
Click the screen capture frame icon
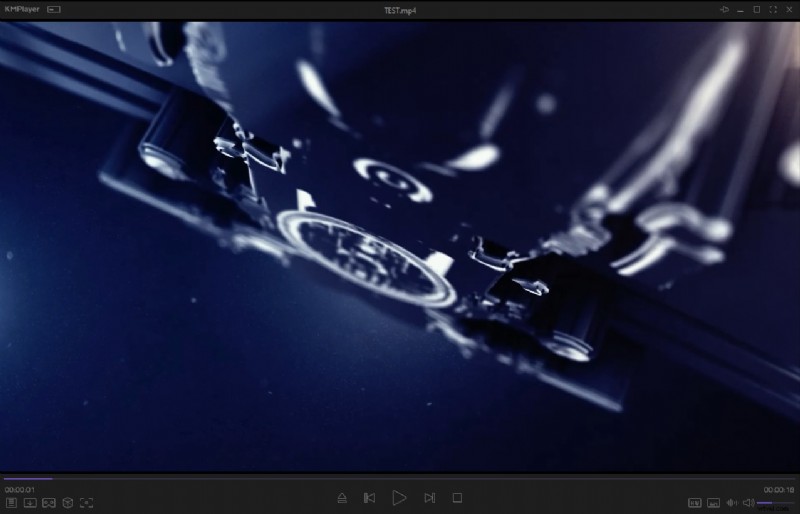[87, 502]
